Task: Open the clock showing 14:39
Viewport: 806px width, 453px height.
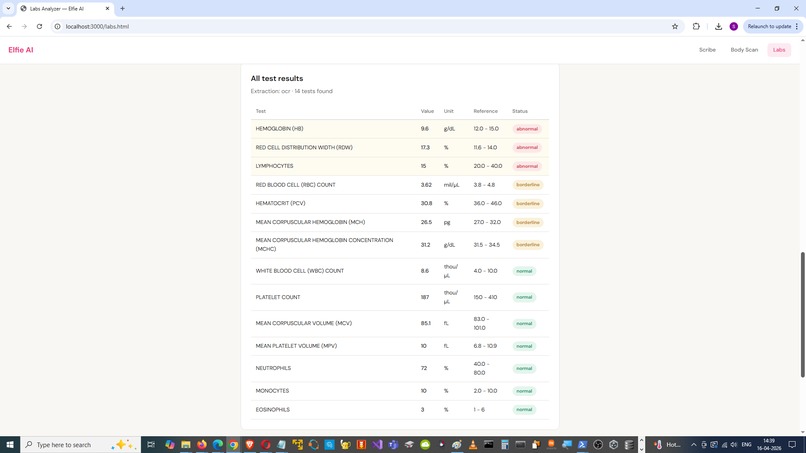Action: pos(769,444)
